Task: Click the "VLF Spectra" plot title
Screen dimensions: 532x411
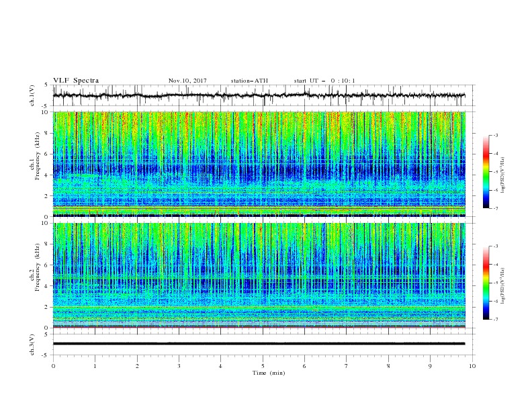Action: pos(76,81)
